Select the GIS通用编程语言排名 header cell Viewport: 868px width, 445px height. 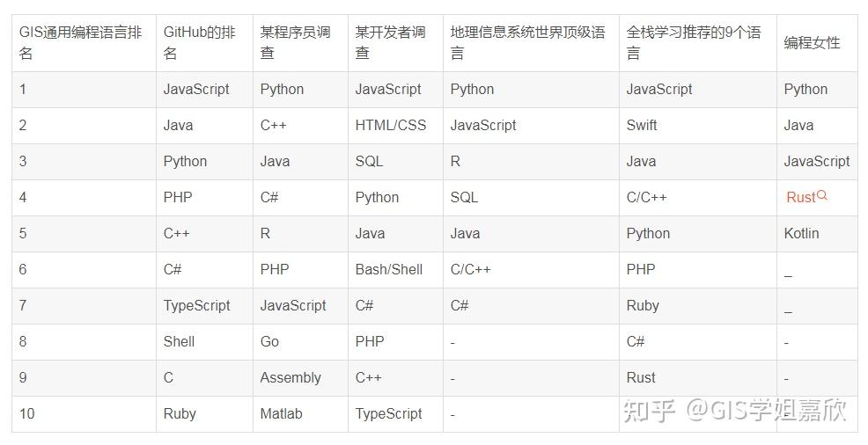coord(85,43)
